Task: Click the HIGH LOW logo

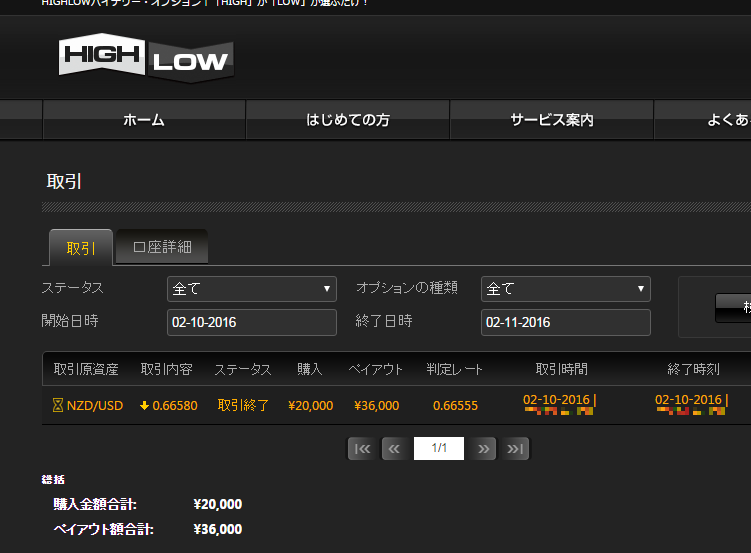Action: (x=146, y=57)
